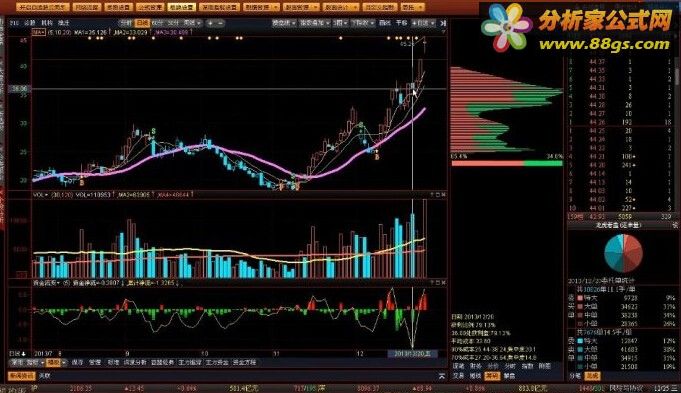Expand the 日线 period dropdown at bottom left

[x=18, y=354]
